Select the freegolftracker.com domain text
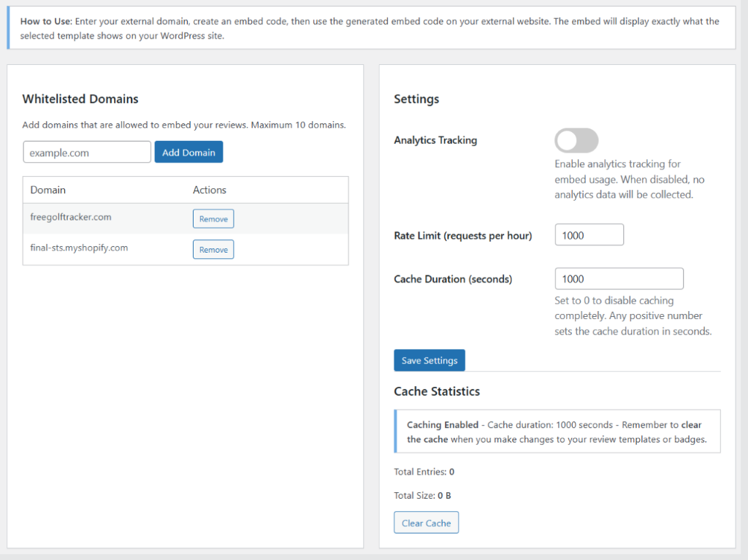 tap(71, 218)
